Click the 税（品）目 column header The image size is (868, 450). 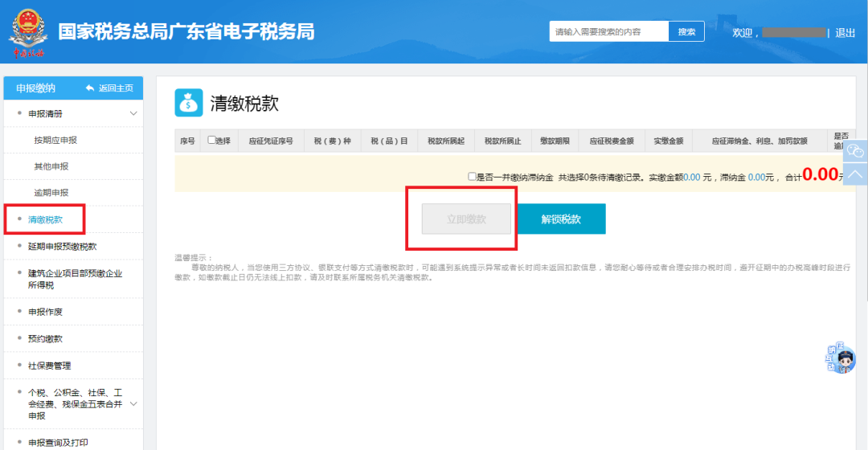pyautogui.click(x=389, y=141)
